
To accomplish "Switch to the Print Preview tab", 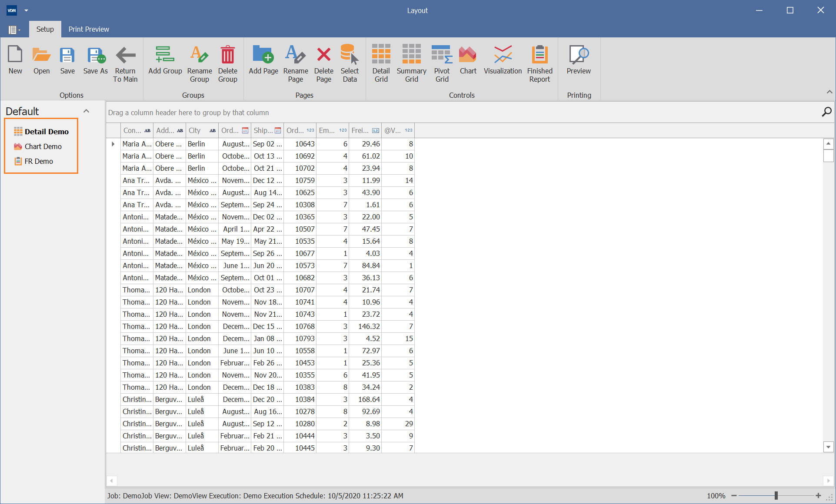I will [x=89, y=29].
